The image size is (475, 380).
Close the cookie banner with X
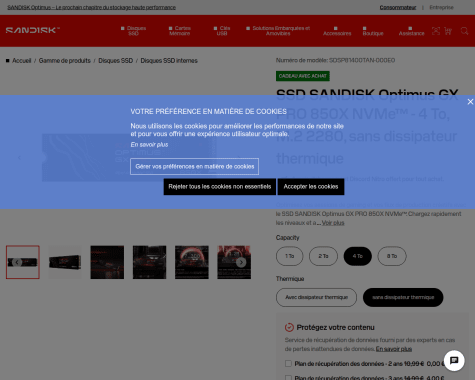(x=470, y=102)
